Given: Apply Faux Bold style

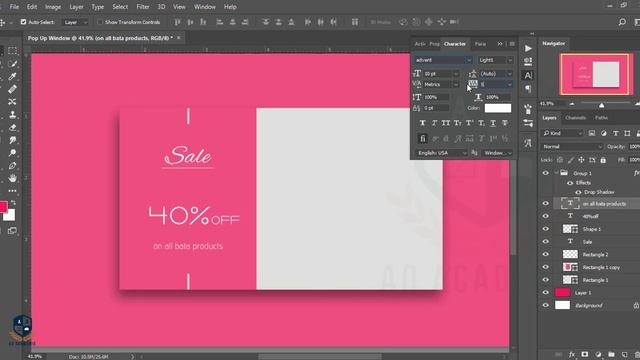Looking at the screenshot, I should (422, 123).
